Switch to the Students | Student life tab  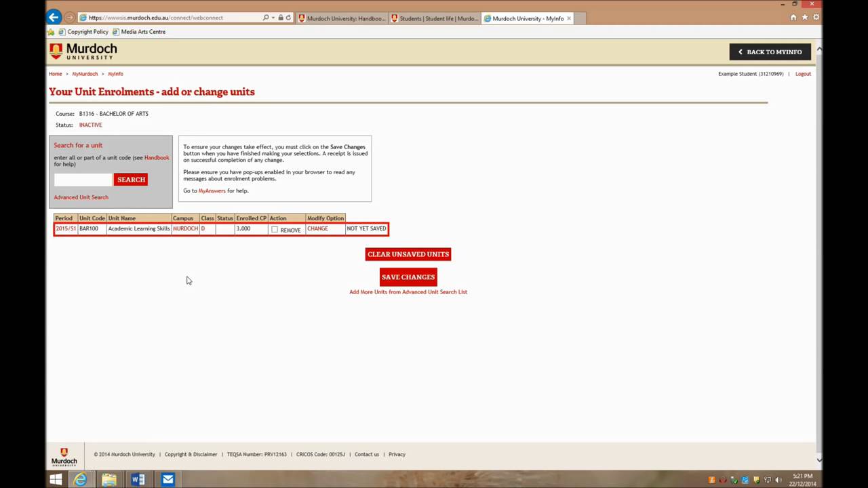pos(435,18)
